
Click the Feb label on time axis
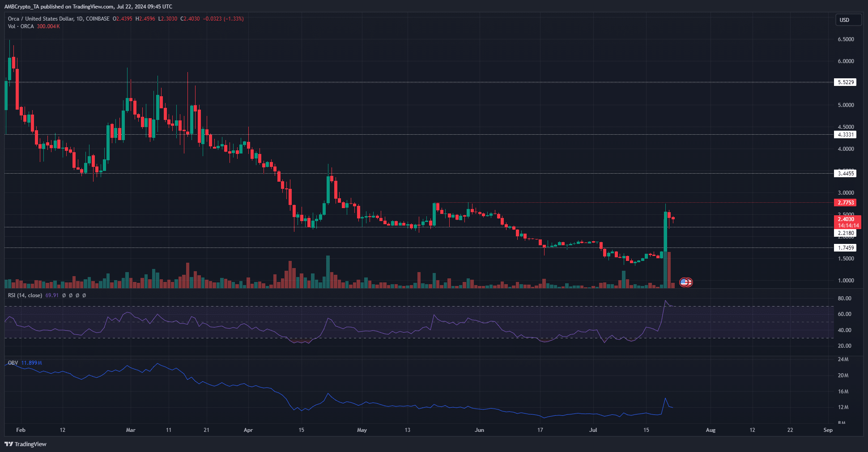pos(21,430)
